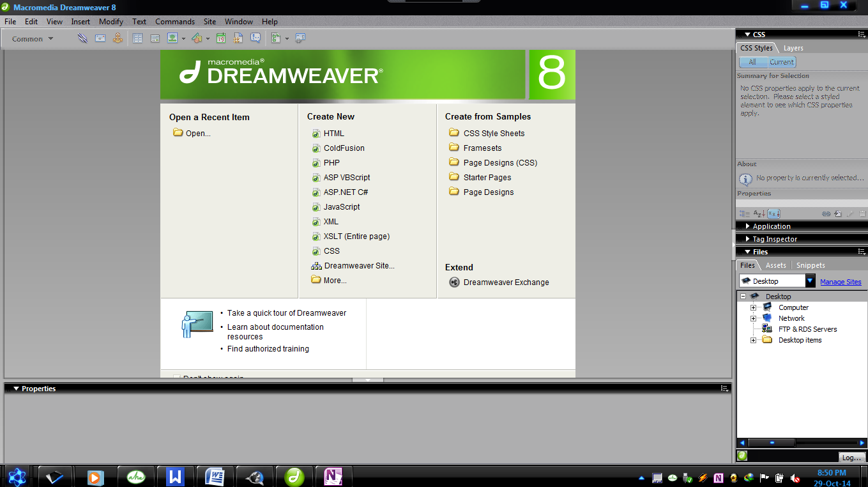Open the Insert menu
The image size is (868, 487).
80,21
